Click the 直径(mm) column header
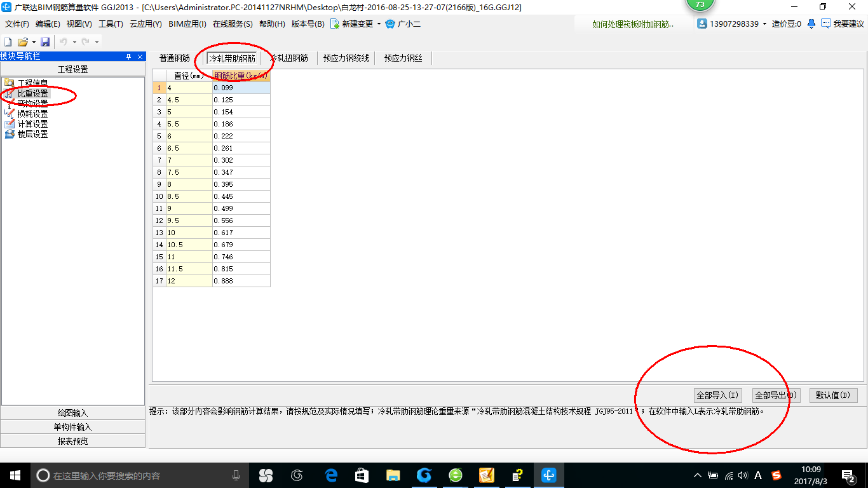Viewport: 868px width, 488px height. [189, 76]
